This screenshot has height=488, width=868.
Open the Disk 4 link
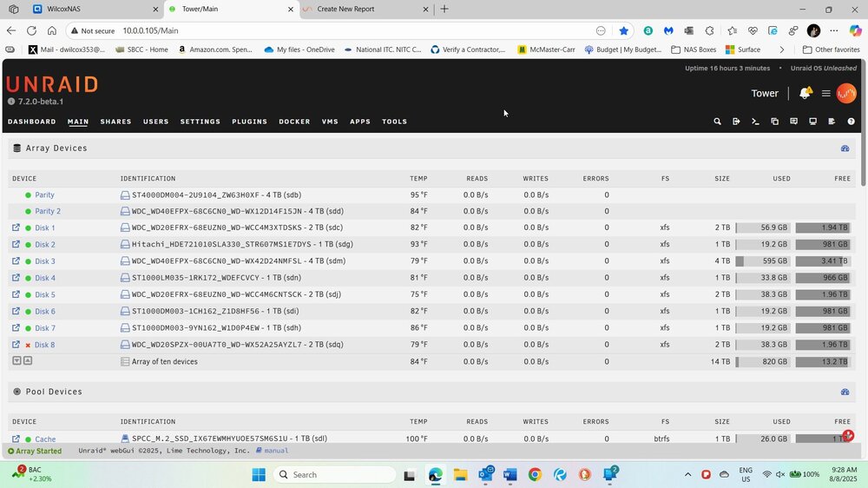[x=45, y=278]
